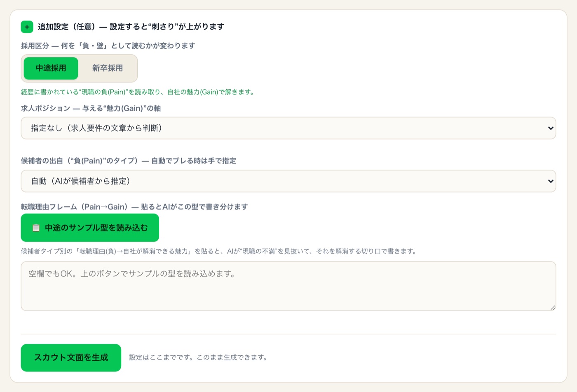Open the 求人ポジション dropdown

tap(288, 128)
